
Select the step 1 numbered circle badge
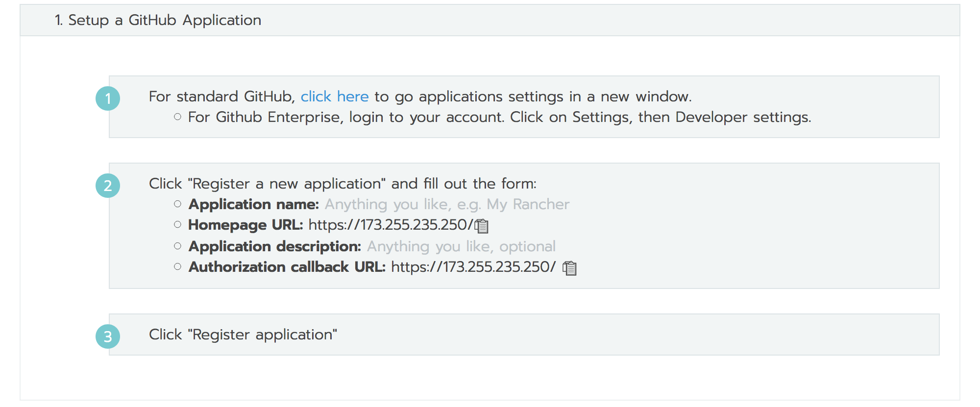coord(108,98)
